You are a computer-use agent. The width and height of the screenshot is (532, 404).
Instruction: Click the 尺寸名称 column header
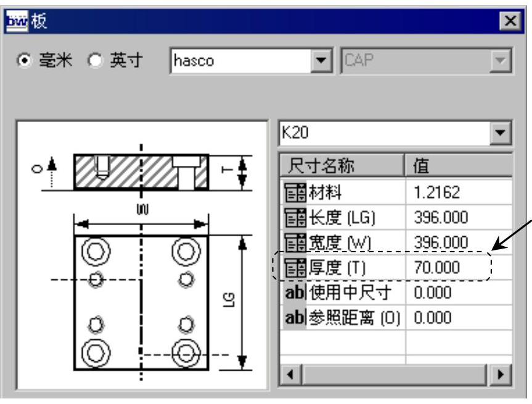(342, 165)
